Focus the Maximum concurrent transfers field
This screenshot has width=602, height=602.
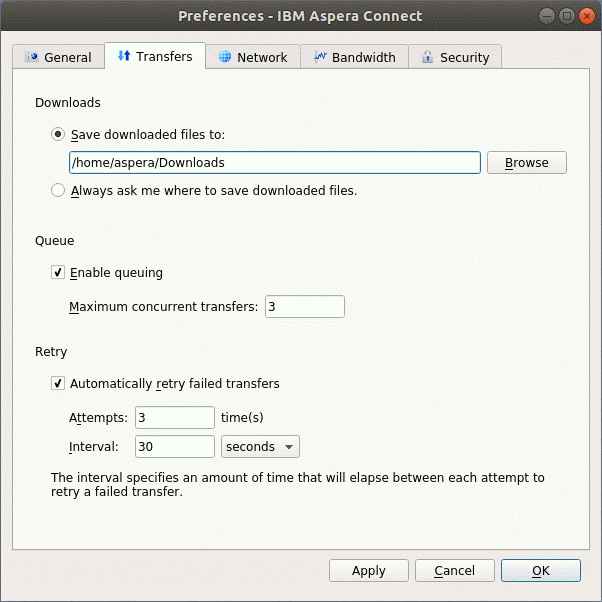click(x=304, y=307)
